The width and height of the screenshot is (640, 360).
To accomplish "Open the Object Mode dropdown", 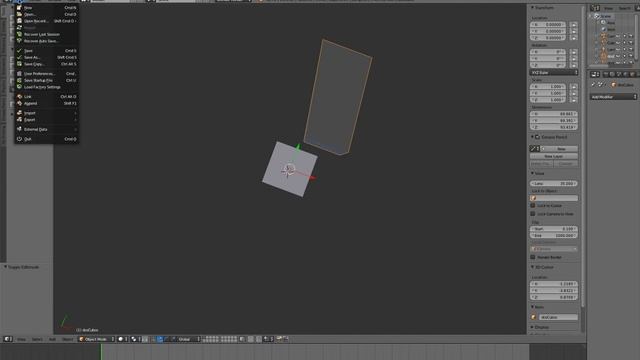I will point(96,339).
